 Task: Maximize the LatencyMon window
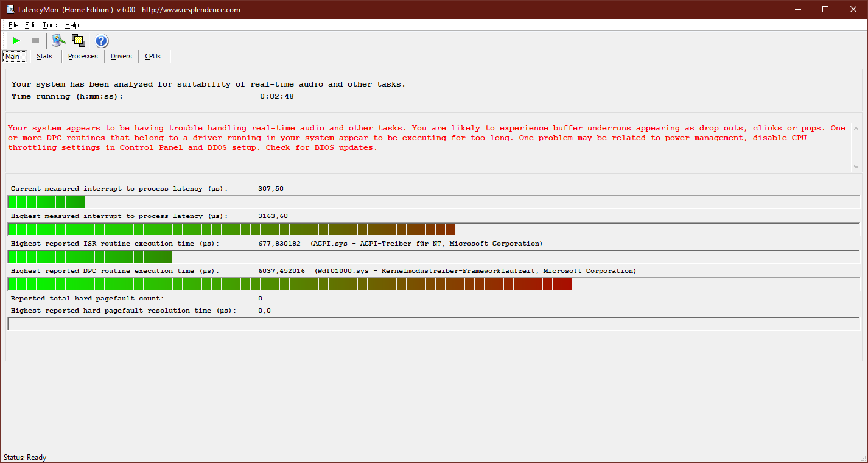[825, 9]
